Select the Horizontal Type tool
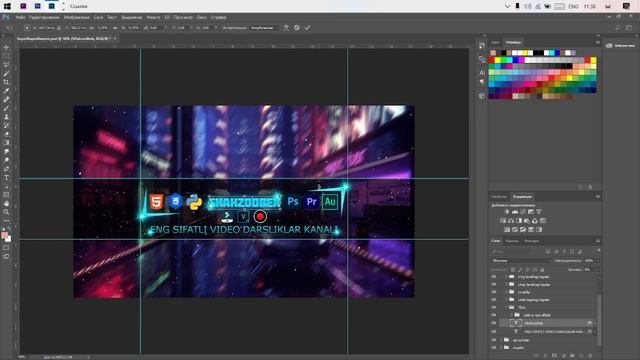This screenshot has width=640, height=360. coord(6,178)
